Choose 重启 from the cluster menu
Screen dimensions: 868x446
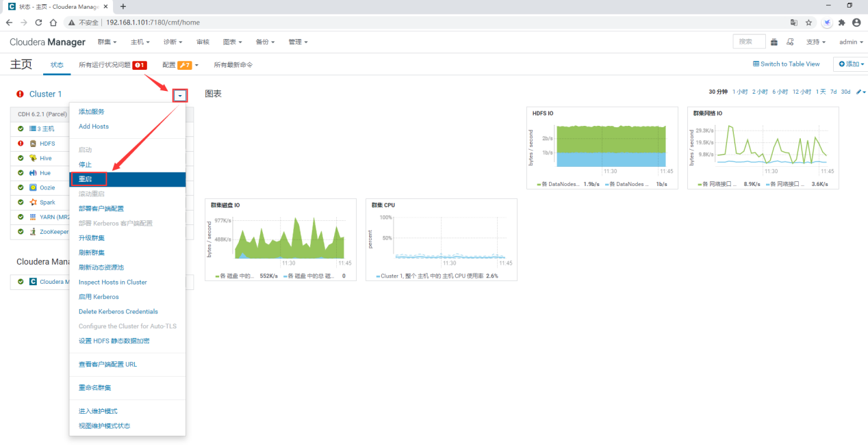[x=127, y=179]
